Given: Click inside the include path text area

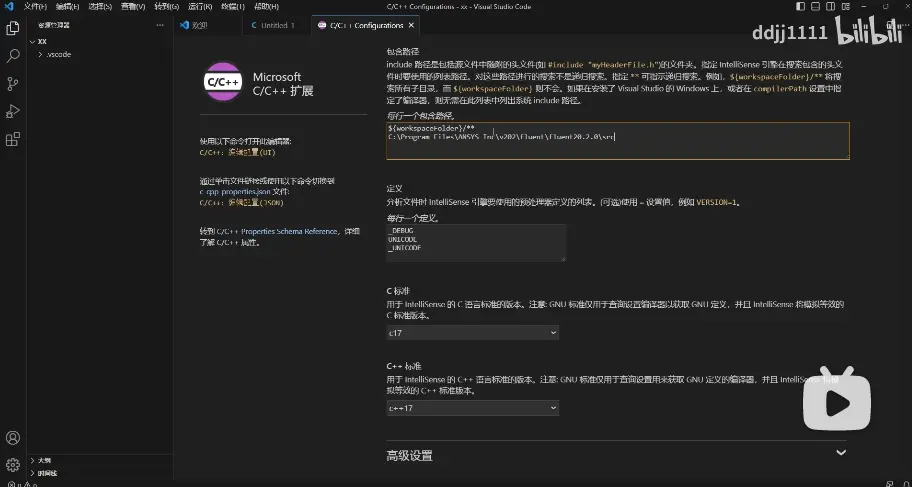Looking at the screenshot, I should coord(617,140).
